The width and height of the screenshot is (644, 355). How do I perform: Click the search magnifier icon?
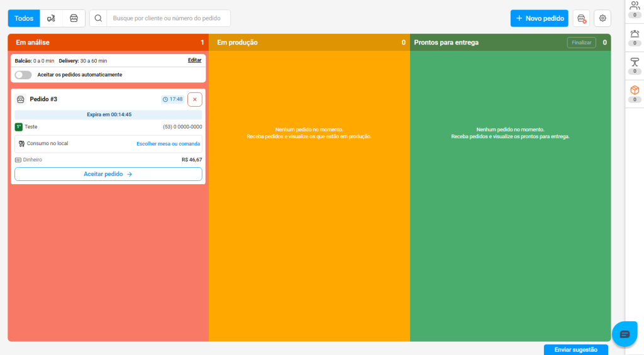coord(98,18)
